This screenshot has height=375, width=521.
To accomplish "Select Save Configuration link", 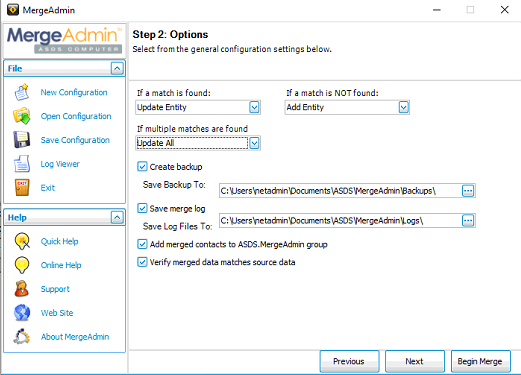I will 75,140.
